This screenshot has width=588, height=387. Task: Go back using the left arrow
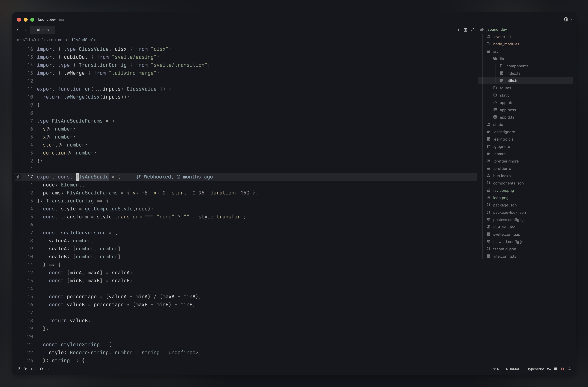[18, 30]
